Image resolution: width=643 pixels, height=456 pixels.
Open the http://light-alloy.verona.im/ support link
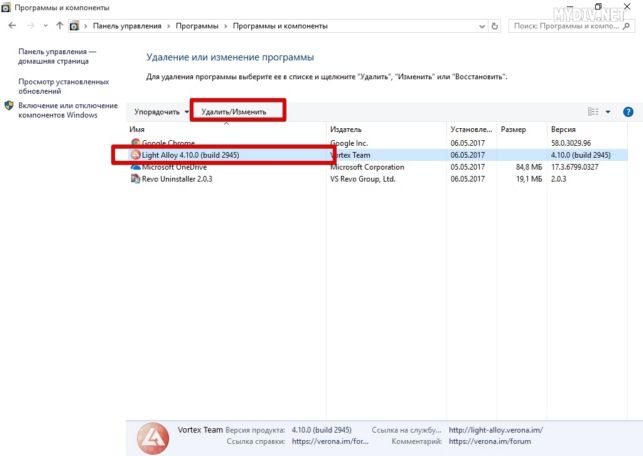click(496, 430)
